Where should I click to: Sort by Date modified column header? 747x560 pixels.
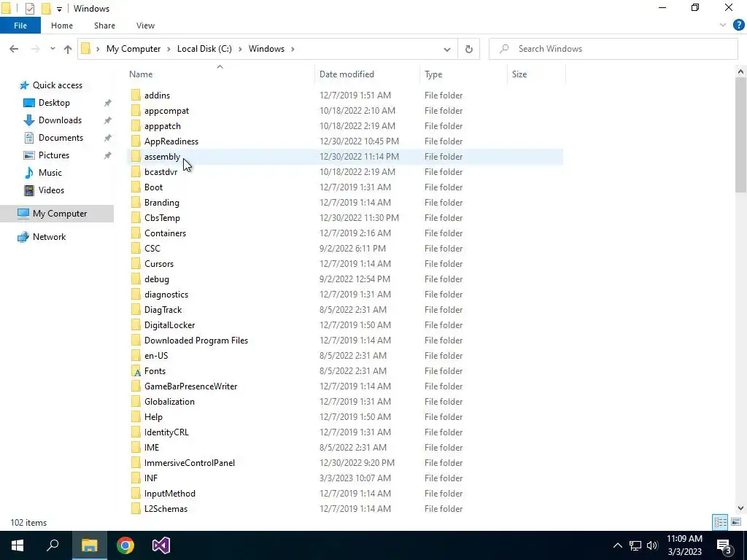(367, 74)
